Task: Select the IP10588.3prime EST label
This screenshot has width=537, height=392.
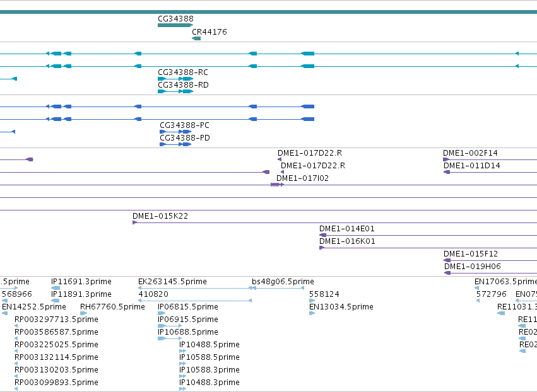Action: [x=209, y=370]
